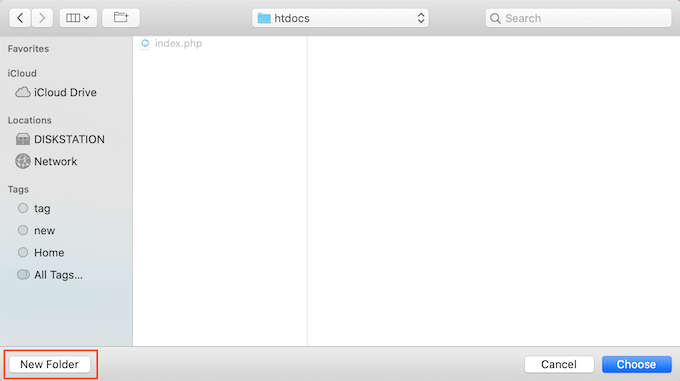The image size is (680, 381).
Task: Click the New Folder button
Action: (x=49, y=364)
